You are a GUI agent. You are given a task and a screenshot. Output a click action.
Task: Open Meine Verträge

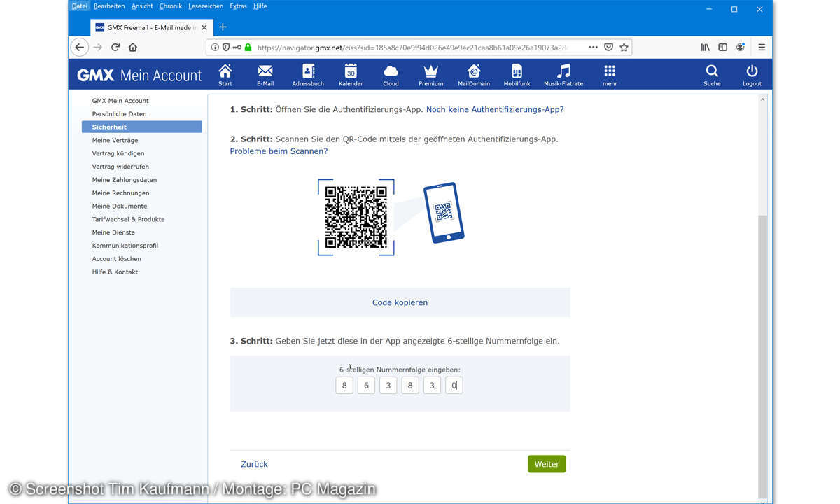(x=115, y=140)
